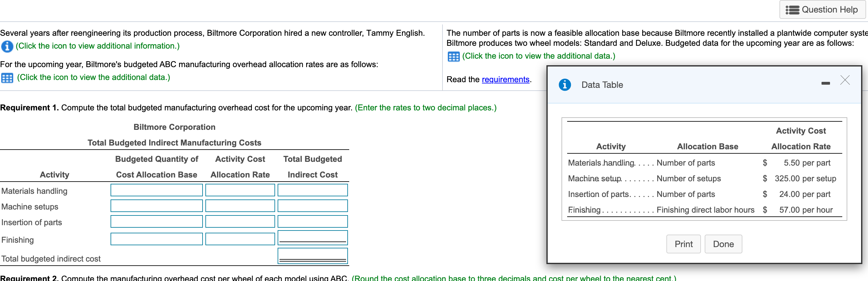
Task: Select Machine setups total indirect cost field
Action: coord(313,206)
